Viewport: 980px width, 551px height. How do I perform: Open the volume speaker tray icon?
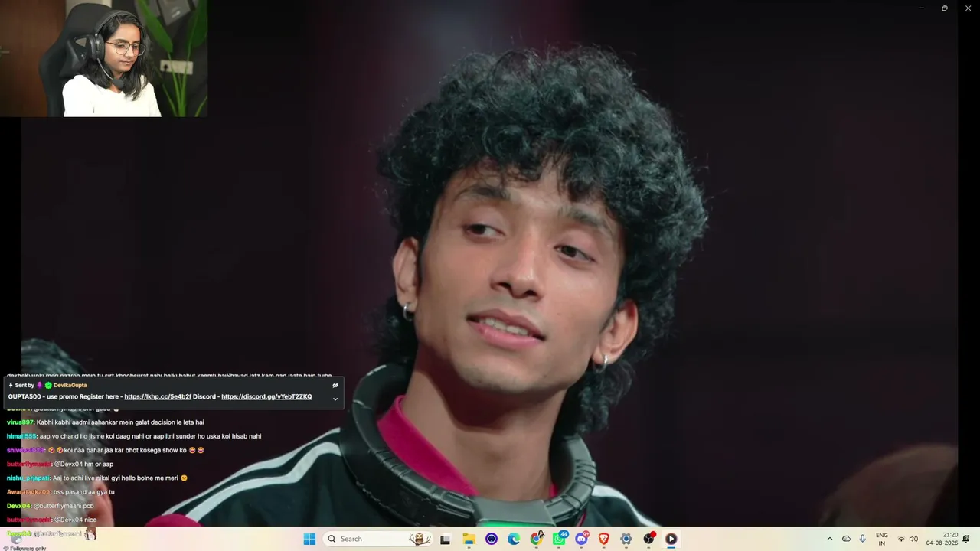click(x=913, y=539)
